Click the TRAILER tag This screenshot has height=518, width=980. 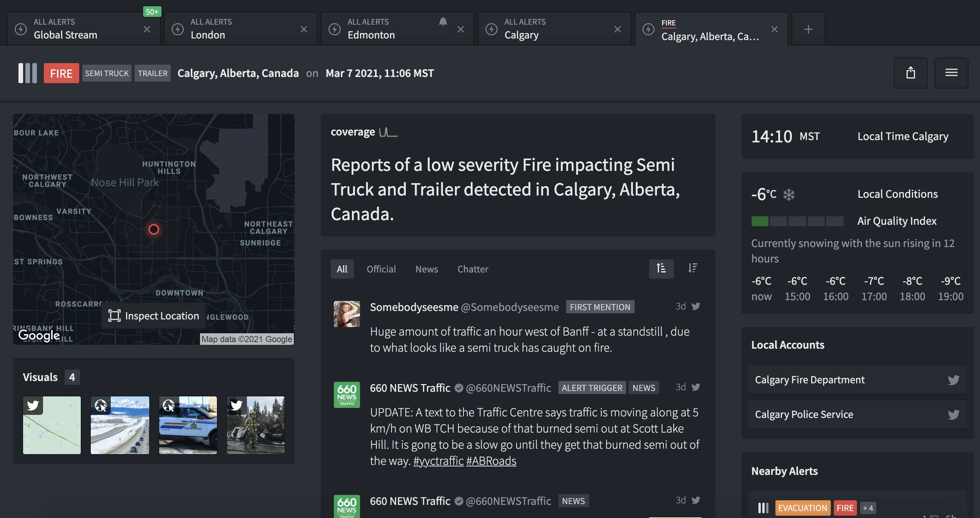click(153, 73)
